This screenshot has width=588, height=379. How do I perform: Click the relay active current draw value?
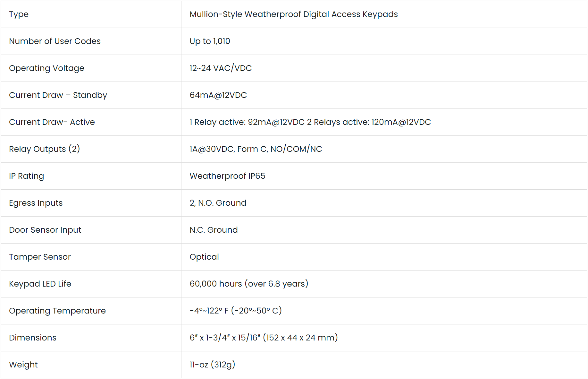point(310,122)
